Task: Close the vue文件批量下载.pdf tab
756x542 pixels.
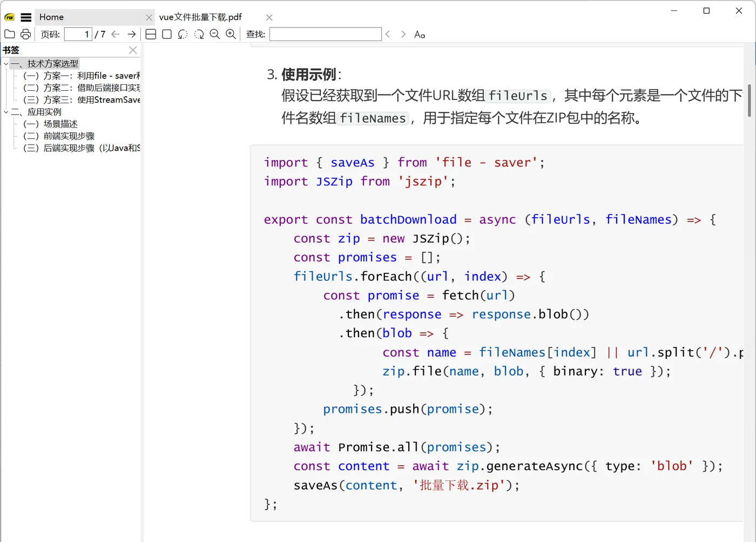Action: point(269,18)
